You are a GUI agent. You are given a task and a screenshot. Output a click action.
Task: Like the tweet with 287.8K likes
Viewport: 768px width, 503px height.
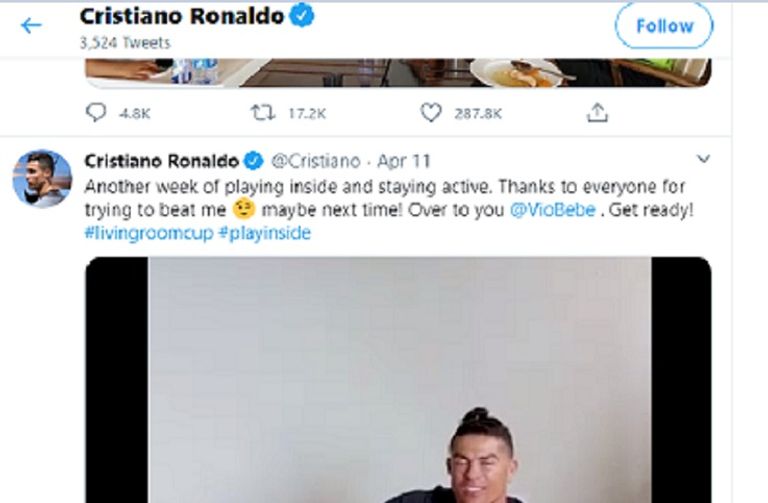(x=431, y=113)
